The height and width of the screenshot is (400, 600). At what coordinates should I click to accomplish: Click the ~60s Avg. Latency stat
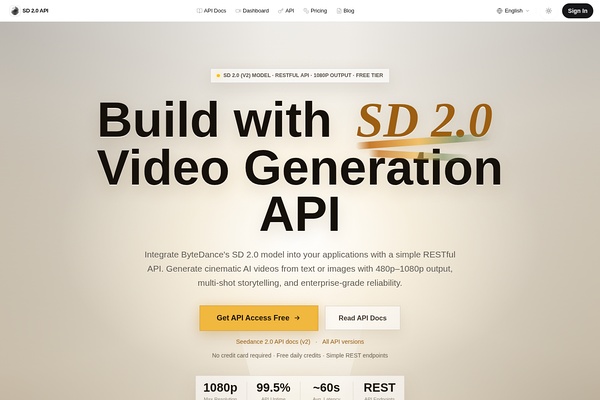click(x=326, y=390)
